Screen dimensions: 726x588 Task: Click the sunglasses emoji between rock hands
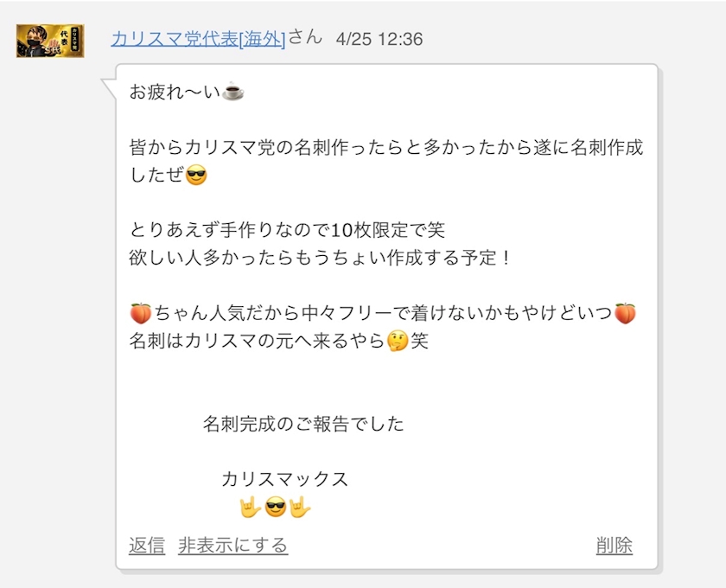click(x=275, y=508)
